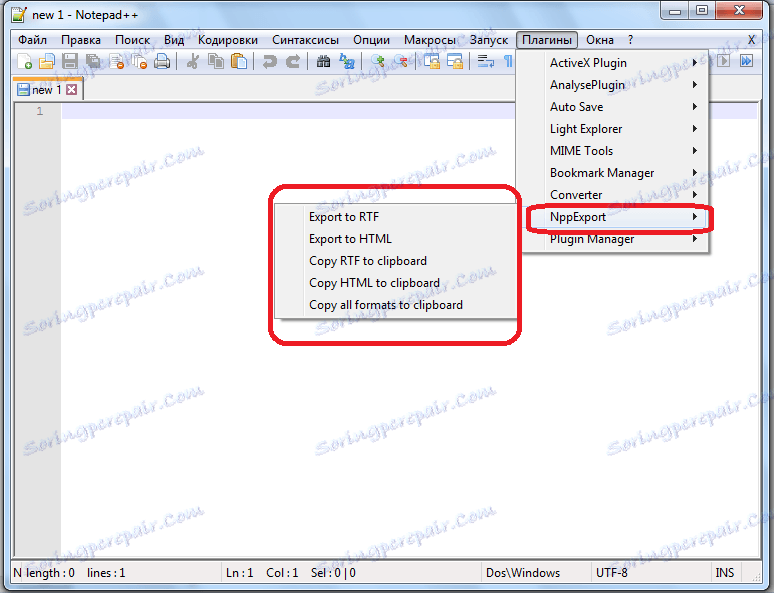Click the New file toolbar icon
The width and height of the screenshot is (774, 593).
click(x=24, y=62)
